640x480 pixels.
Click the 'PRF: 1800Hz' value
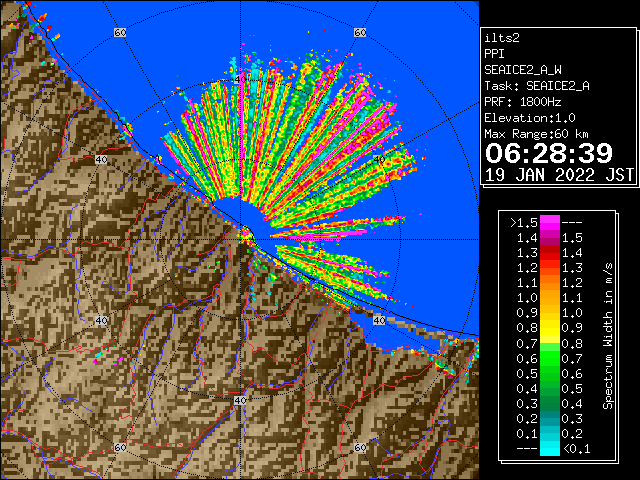(x=523, y=102)
